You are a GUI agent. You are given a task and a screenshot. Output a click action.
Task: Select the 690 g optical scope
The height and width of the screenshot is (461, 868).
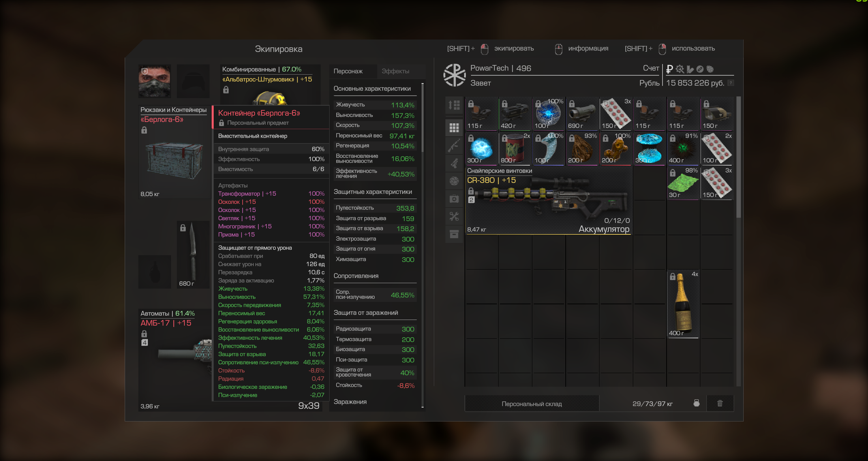coord(582,113)
